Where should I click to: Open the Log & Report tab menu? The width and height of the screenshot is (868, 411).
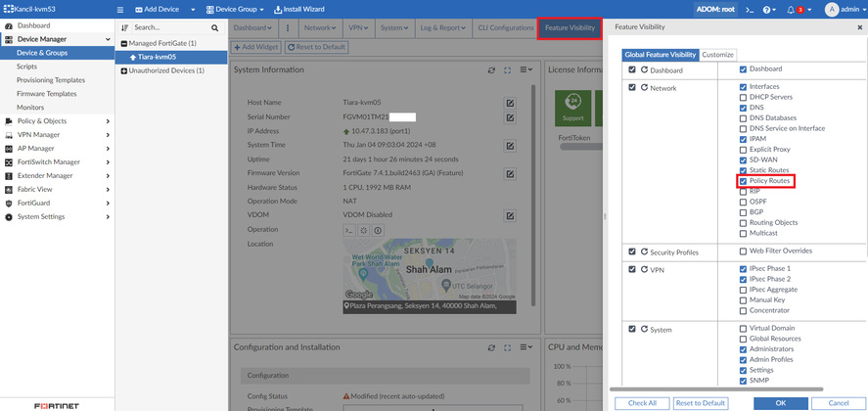pos(443,27)
